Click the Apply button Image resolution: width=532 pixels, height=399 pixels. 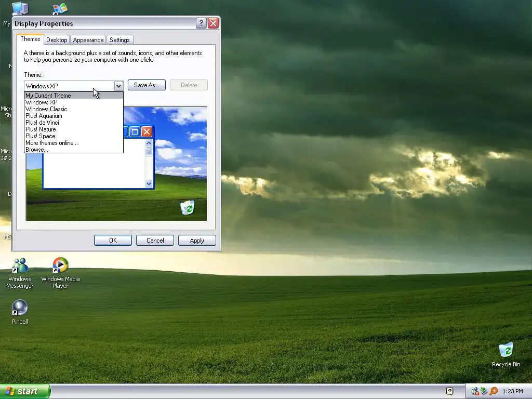(197, 240)
